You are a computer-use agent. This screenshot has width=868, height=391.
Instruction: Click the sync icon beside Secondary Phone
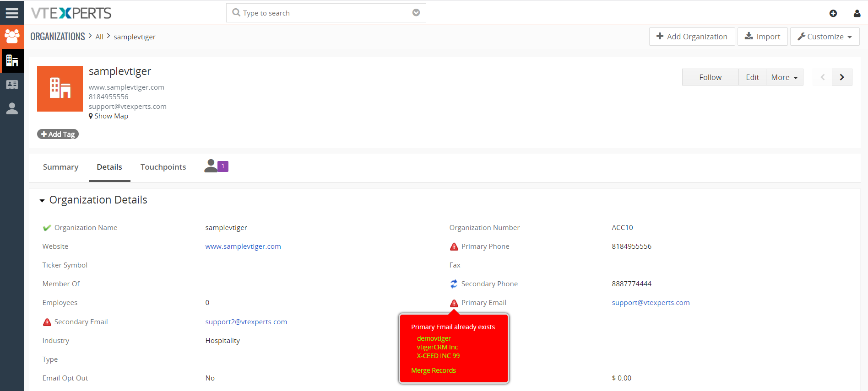(454, 284)
